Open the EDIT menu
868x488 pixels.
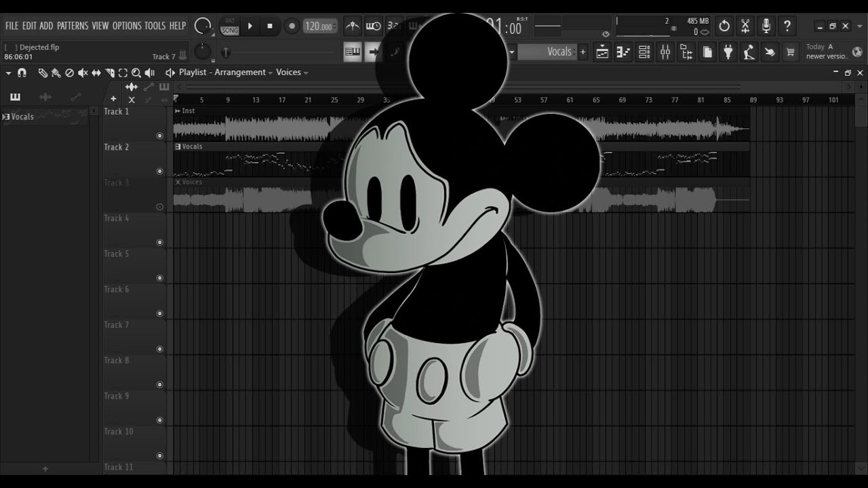point(29,26)
